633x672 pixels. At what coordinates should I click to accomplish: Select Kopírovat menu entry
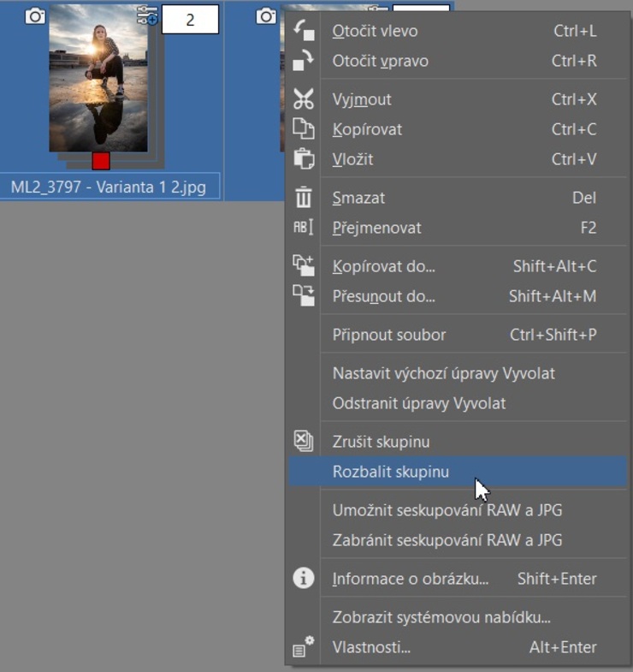point(458,129)
